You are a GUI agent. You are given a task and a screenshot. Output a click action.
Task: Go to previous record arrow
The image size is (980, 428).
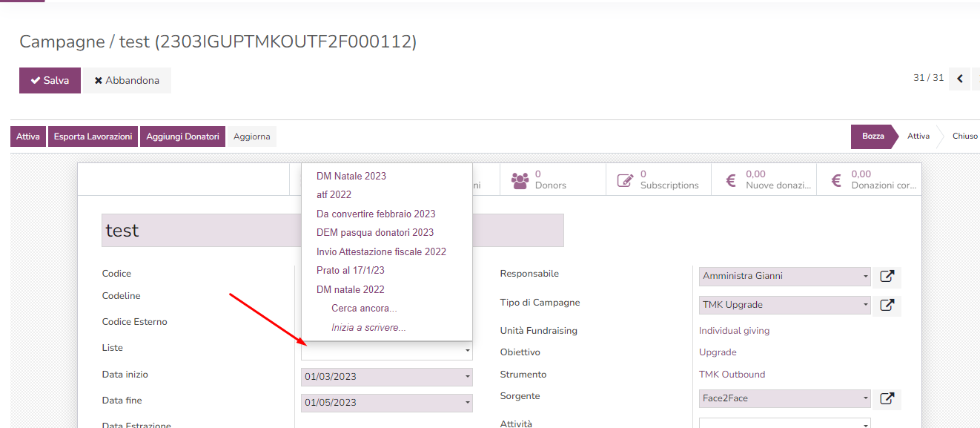click(960, 79)
